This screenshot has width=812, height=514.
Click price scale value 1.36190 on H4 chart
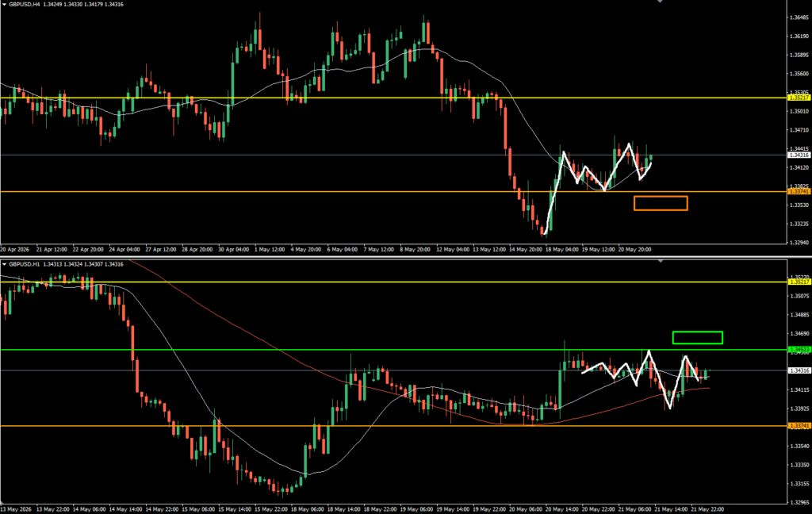tap(799, 36)
